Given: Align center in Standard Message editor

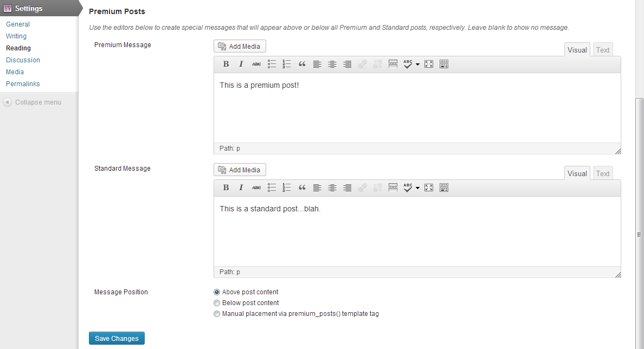Looking at the screenshot, I should [x=332, y=188].
